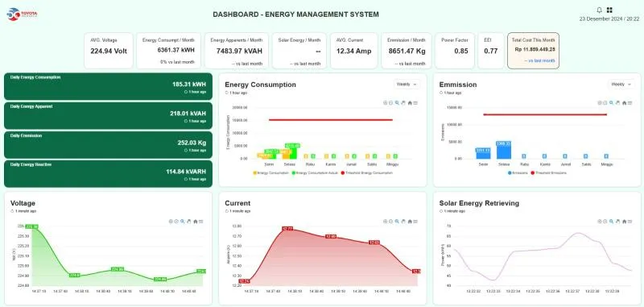644x307 pixels.
Task: Zoom in on Energy Consumption chart
Action: coord(386,103)
